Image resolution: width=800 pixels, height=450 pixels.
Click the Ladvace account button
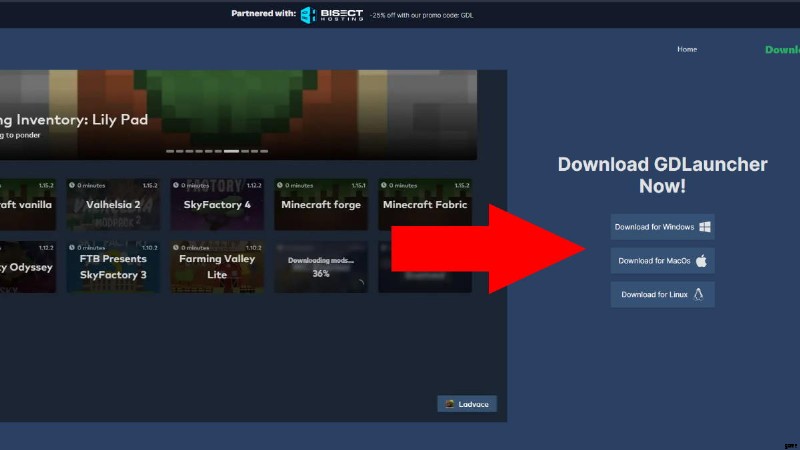[467, 404]
